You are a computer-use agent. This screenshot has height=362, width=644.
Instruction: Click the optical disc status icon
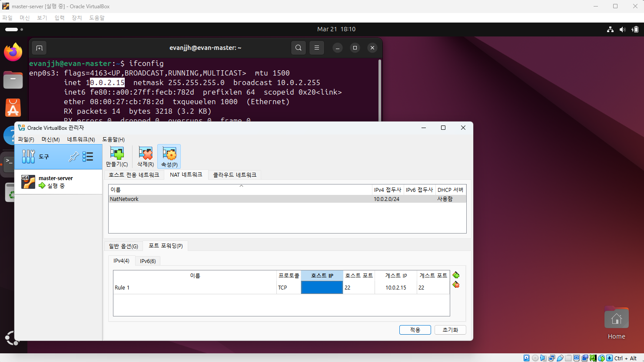pyautogui.click(x=535, y=358)
